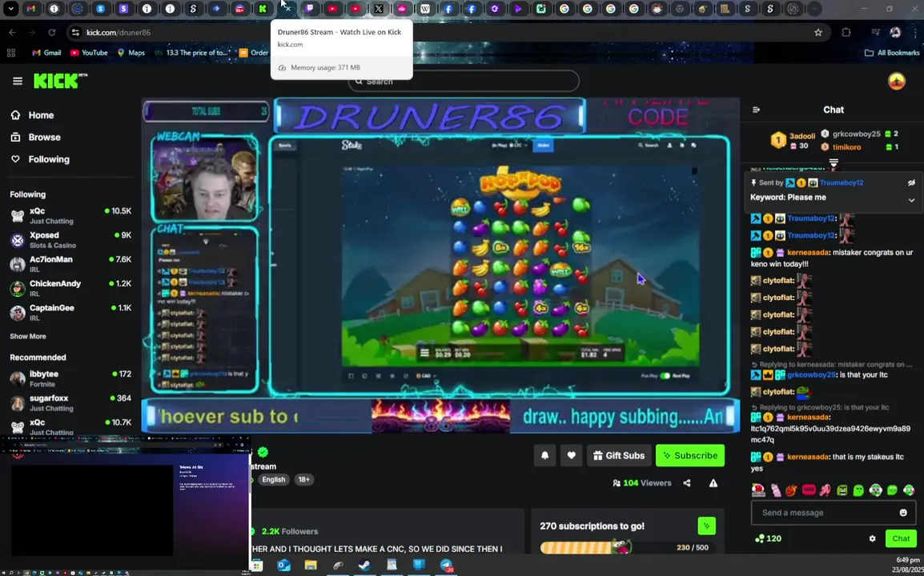Click the Druner86 stream video player
This screenshot has width=924, height=576.
[441, 265]
